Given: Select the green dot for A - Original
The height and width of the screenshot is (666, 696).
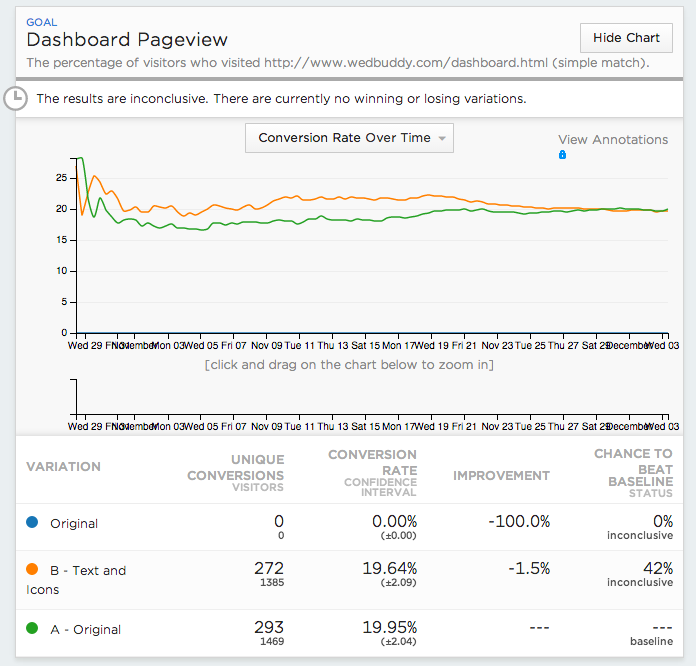Looking at the screenshot, I should [33, 629].
